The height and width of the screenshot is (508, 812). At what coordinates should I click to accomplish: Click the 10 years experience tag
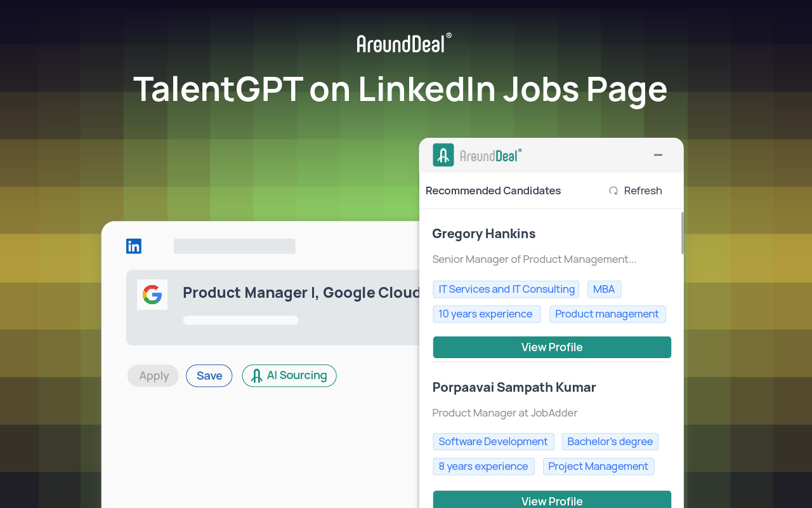point(487,314)
